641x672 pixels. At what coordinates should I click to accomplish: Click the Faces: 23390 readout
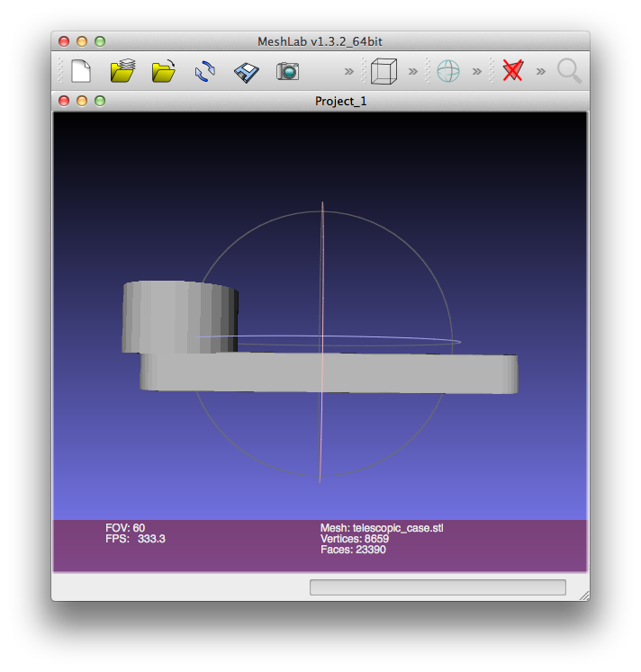[353, 550]
